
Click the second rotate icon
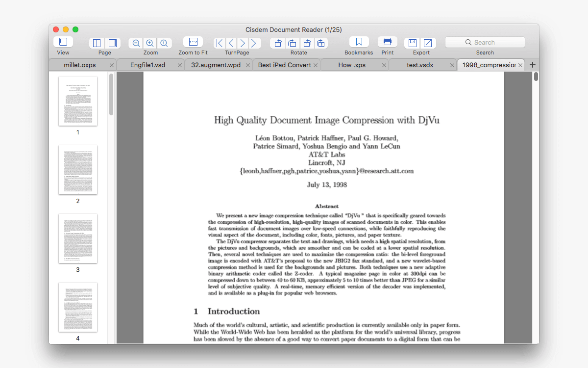click(293, 43)
